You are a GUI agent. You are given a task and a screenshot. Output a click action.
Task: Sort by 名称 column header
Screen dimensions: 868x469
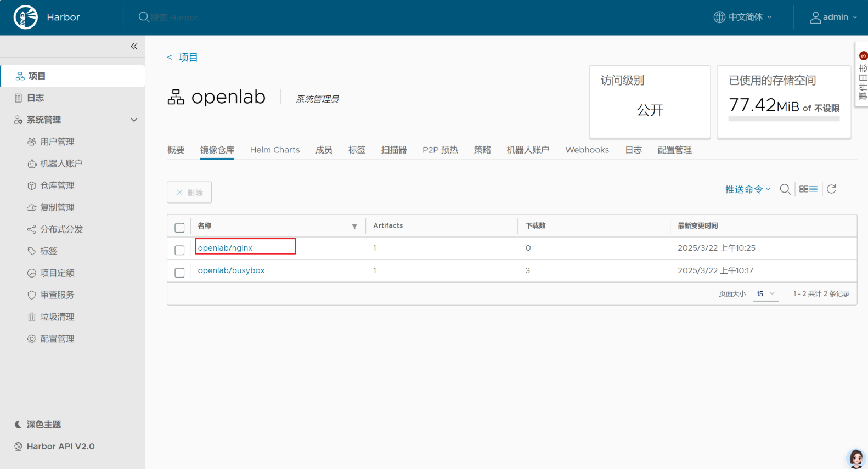[x=205, y=225]
